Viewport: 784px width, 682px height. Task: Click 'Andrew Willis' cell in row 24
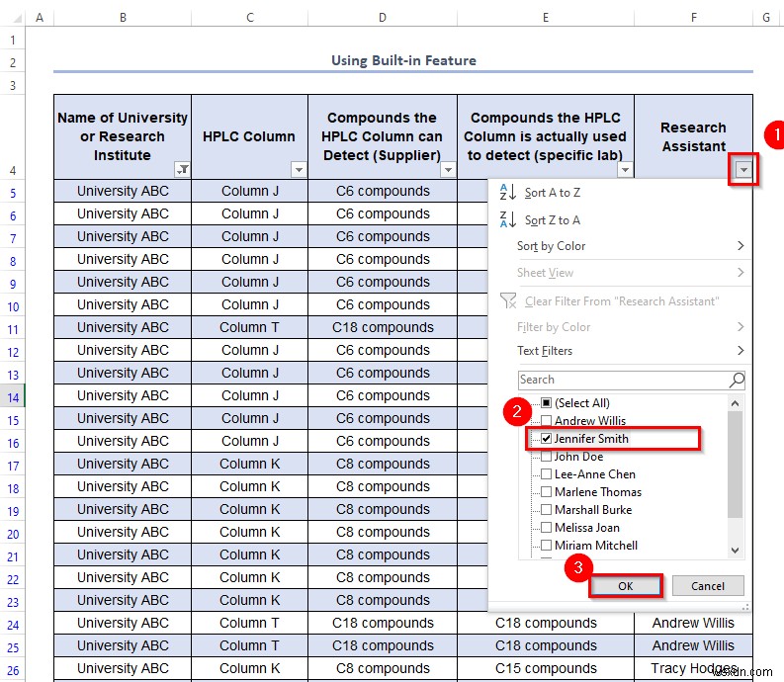click(x=693, y=623)
